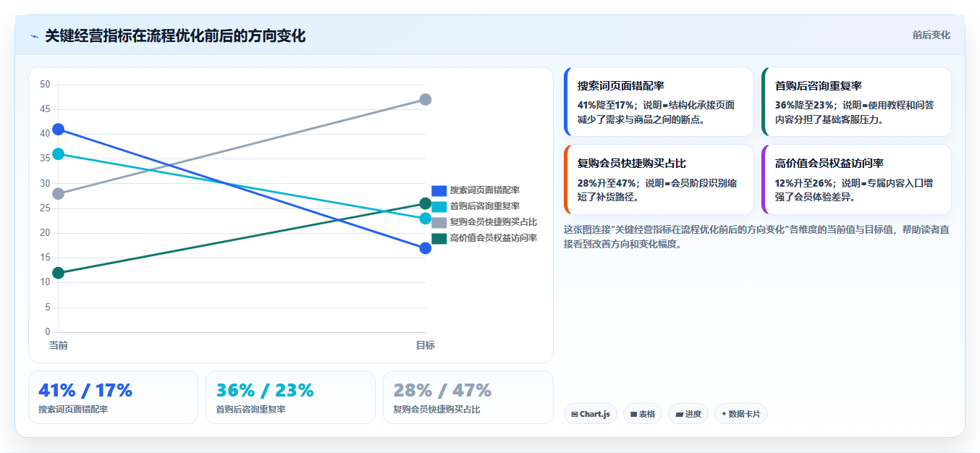Click the Chart.js tag
The height and width of the screenshot is (453, 980).
591,414
